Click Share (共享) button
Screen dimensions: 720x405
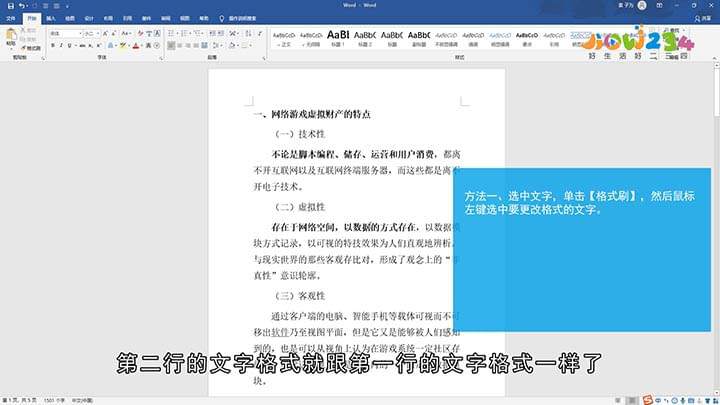pyautogui.click(x=703, y=18)
